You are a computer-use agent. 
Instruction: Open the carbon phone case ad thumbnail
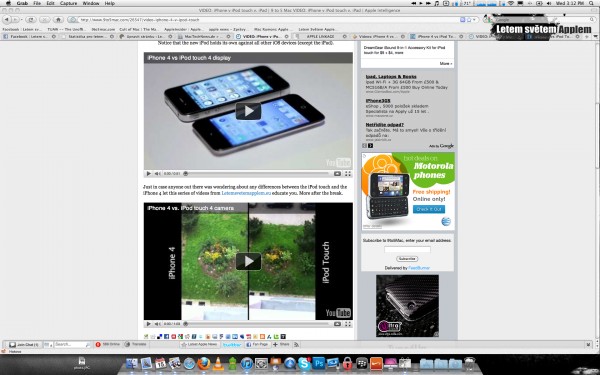click(407, 306)
